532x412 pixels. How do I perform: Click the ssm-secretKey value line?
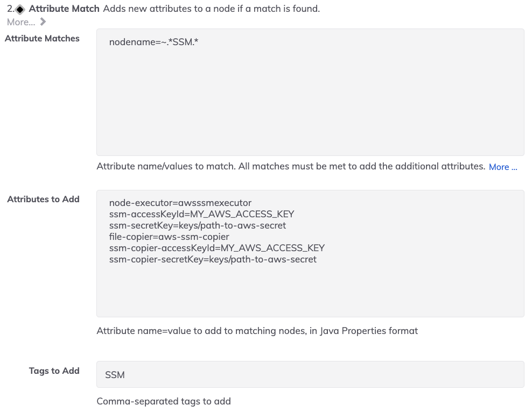(197, 225)
